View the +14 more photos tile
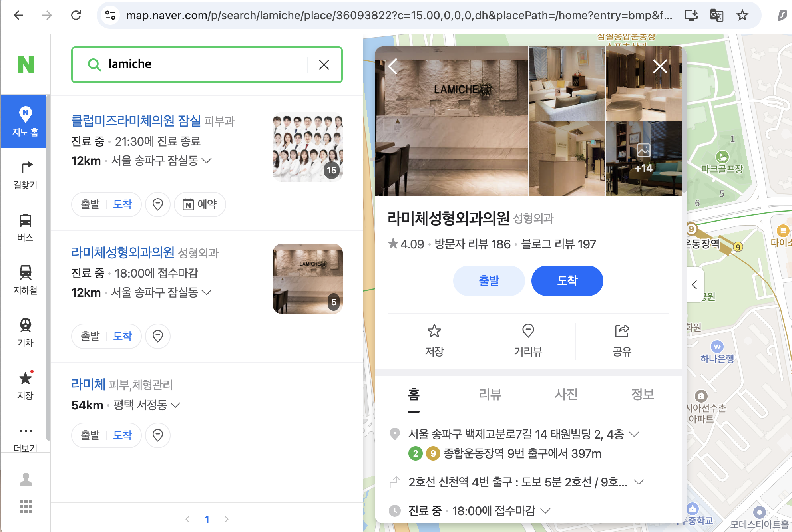 [643, 159]
